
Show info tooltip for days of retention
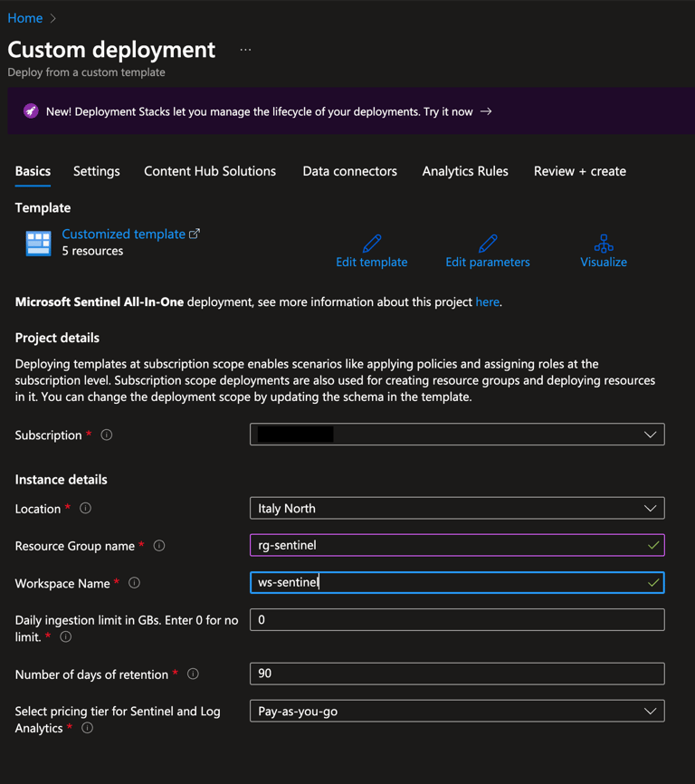coord(193,674)
